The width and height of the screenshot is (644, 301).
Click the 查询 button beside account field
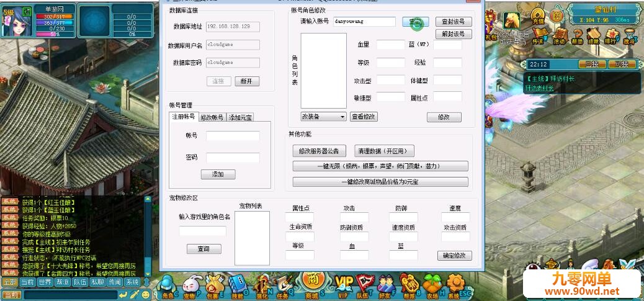(416, 21)
